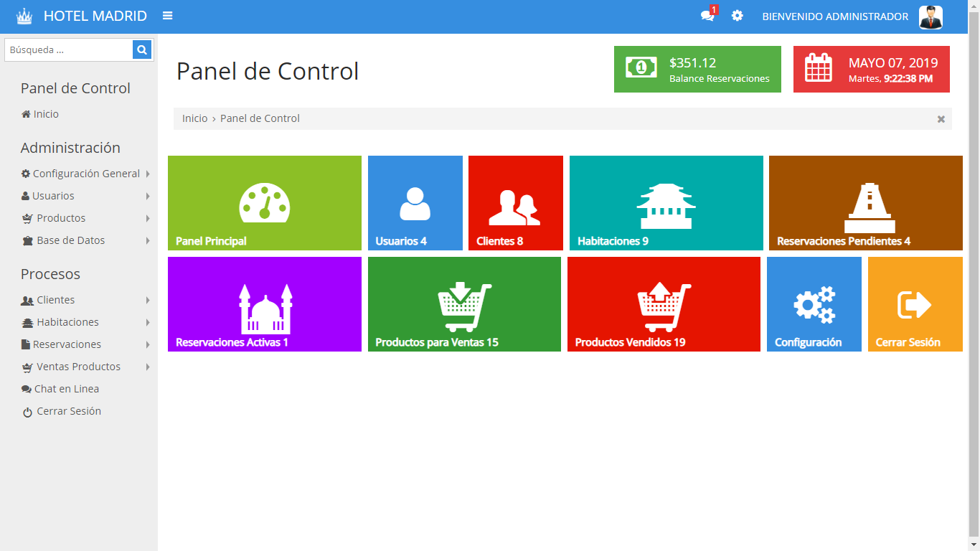The image size is (980, 551).
Task: Open the Productos Vendidos 19 cart tile
Action: tap(664, 304)
